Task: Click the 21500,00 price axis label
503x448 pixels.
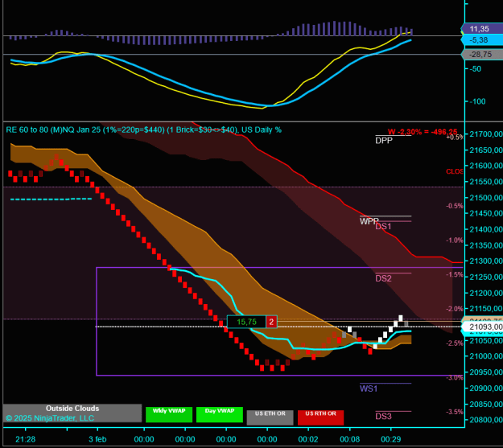Action: click(485, 198)
